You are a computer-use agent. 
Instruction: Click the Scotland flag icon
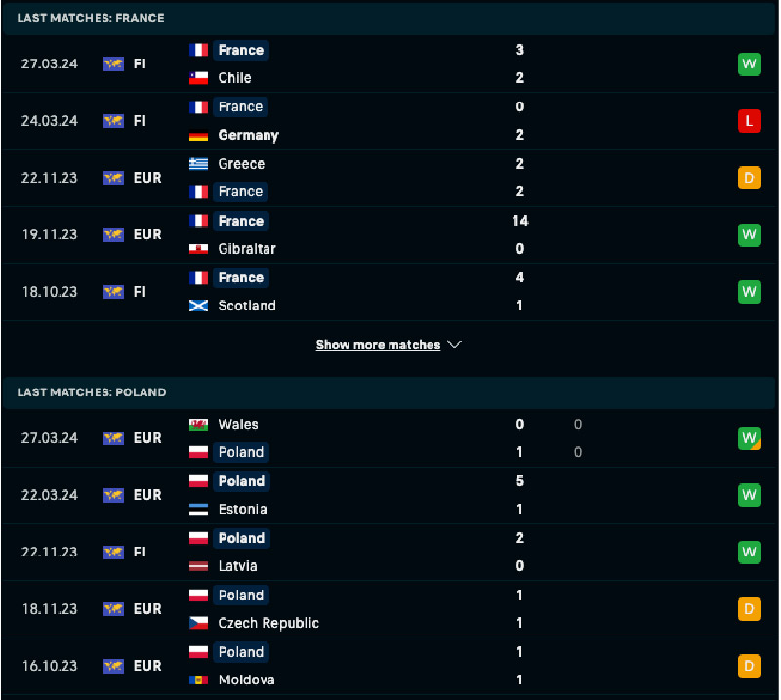(x=199, y=306)
